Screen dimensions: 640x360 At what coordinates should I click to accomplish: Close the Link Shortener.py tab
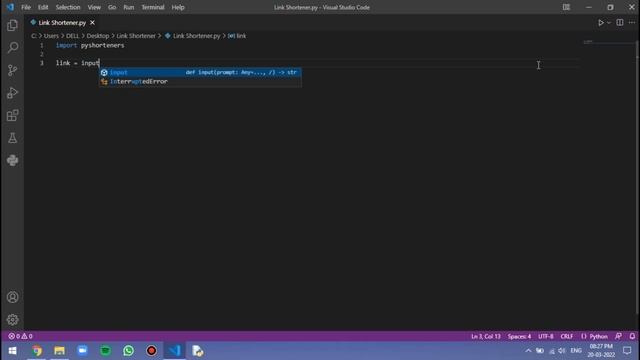coord(92,23)
